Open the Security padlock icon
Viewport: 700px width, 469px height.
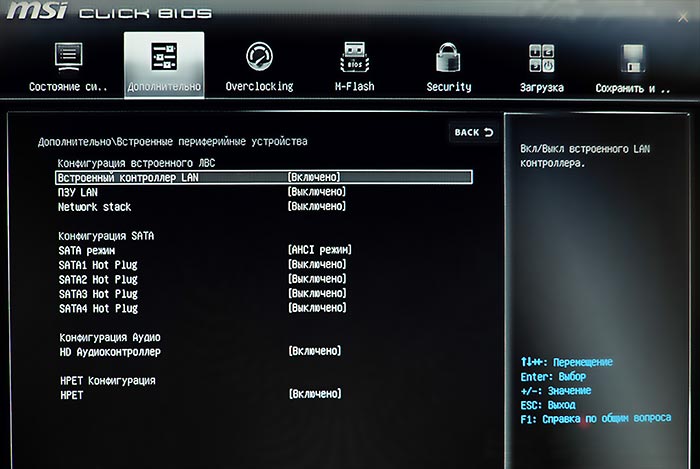(x=448, y=57)
